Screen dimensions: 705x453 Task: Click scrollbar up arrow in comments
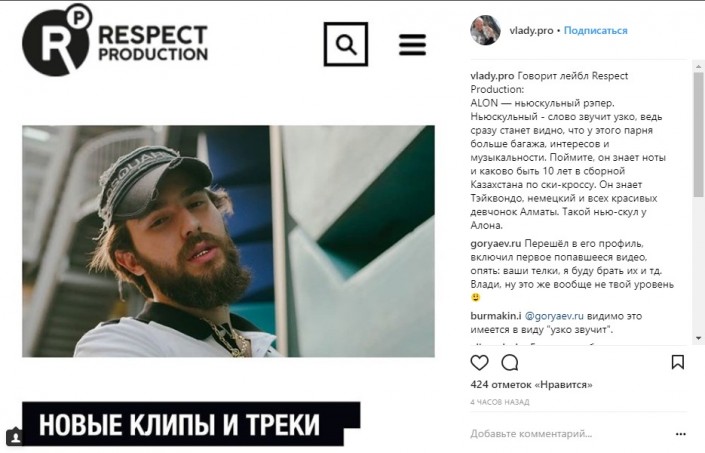(698, 67)
